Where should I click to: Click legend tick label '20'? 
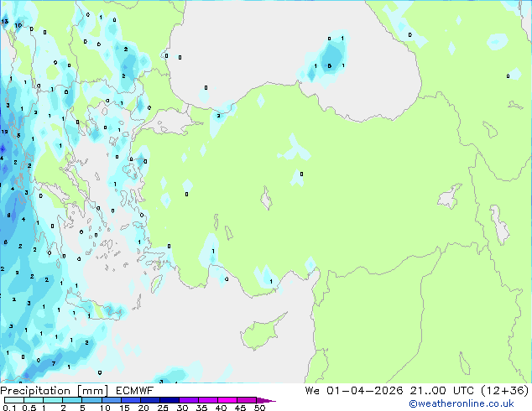143,408
